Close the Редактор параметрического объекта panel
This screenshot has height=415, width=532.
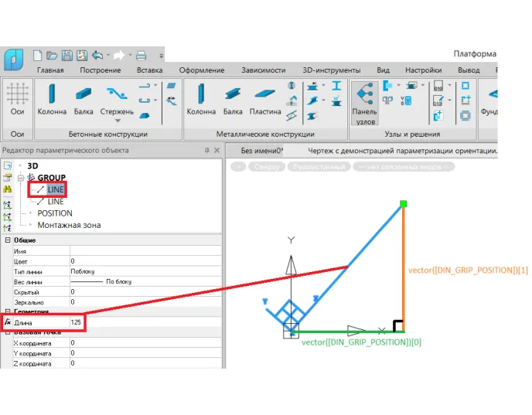click(x=217, y=150)
